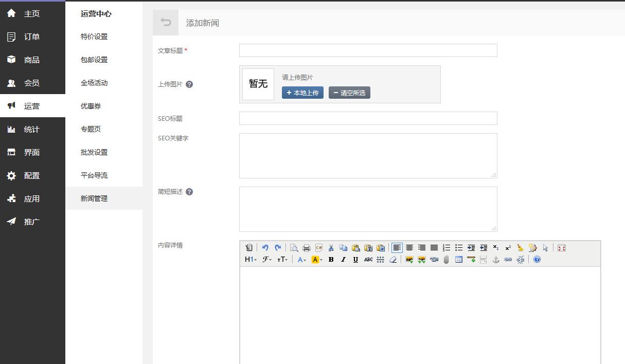Switch to the 优惠券 section

(x=91, y=106)
